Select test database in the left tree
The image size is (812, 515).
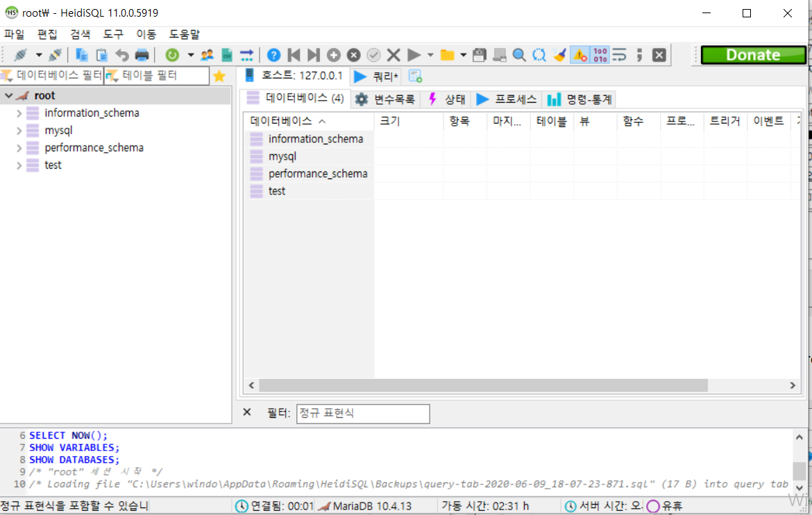[53, 164]
